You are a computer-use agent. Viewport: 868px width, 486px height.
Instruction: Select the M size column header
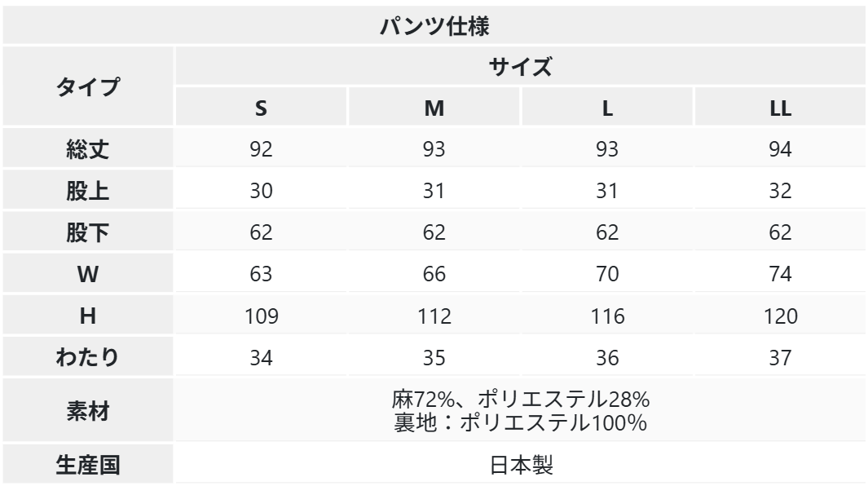[x=434, y=108]
